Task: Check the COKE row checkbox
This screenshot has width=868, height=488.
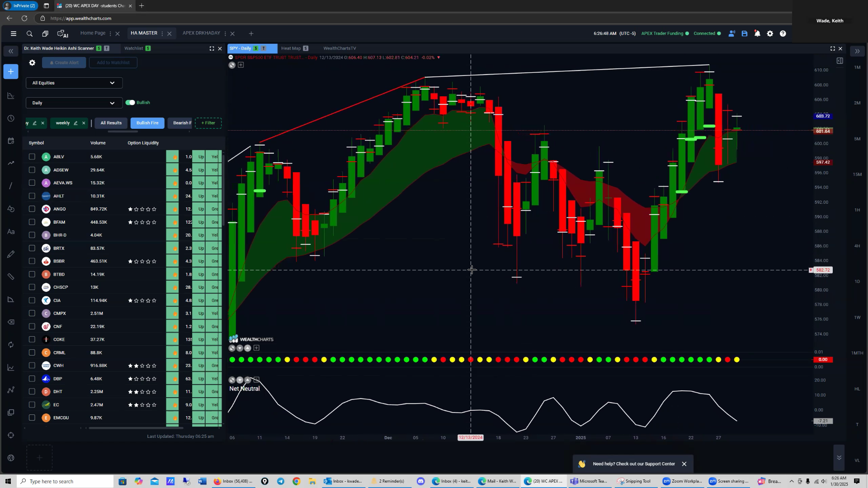Action: pyautogui.click(x=32, y=339)
